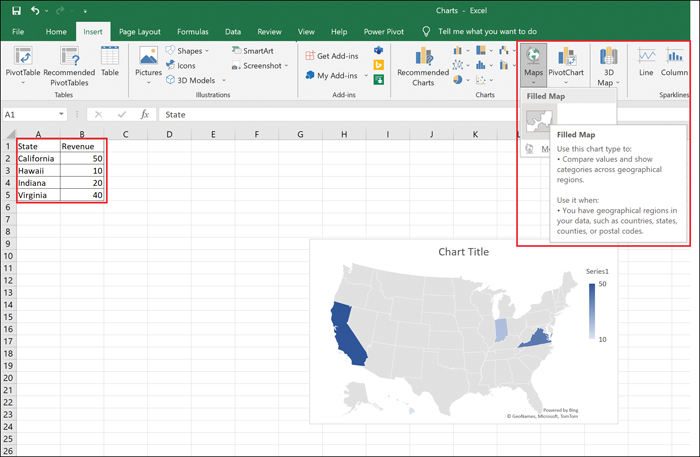The height and width of the screenshot is (457, 700).
Task: Switch to the Page Layout tab
Action: [x=140, y=32]
